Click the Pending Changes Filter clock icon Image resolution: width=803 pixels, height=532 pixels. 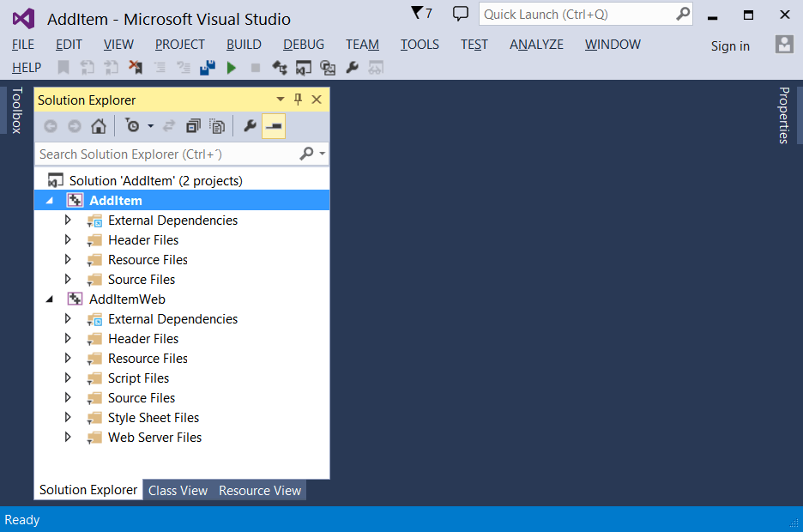[132, 125]
